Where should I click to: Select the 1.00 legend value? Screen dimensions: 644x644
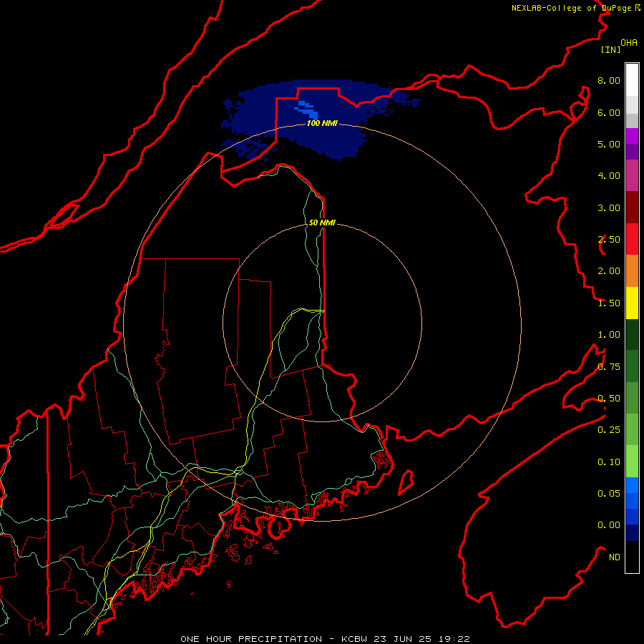tap(609, 335)
